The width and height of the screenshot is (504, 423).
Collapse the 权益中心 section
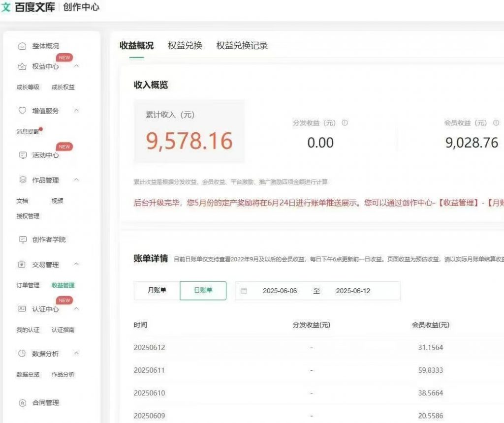(77, 66)
